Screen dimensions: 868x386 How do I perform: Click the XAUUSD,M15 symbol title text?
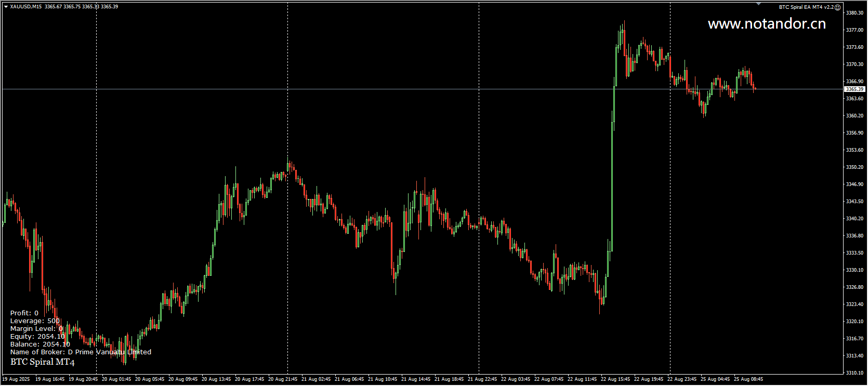pos(26,7)
